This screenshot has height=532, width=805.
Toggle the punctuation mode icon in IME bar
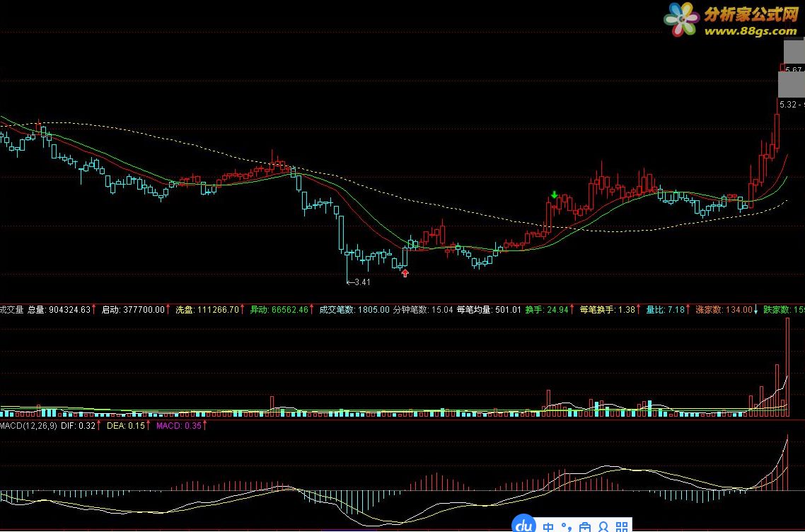tap(567, 527)
